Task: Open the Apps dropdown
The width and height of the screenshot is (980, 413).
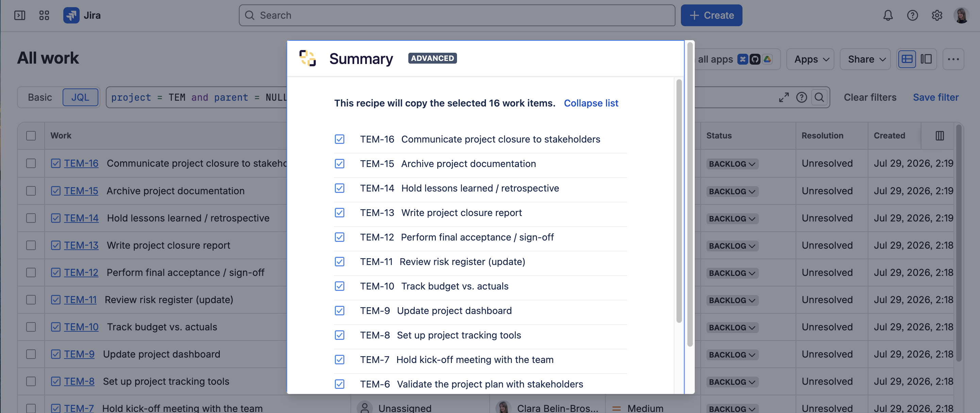Action: [810, 59]
